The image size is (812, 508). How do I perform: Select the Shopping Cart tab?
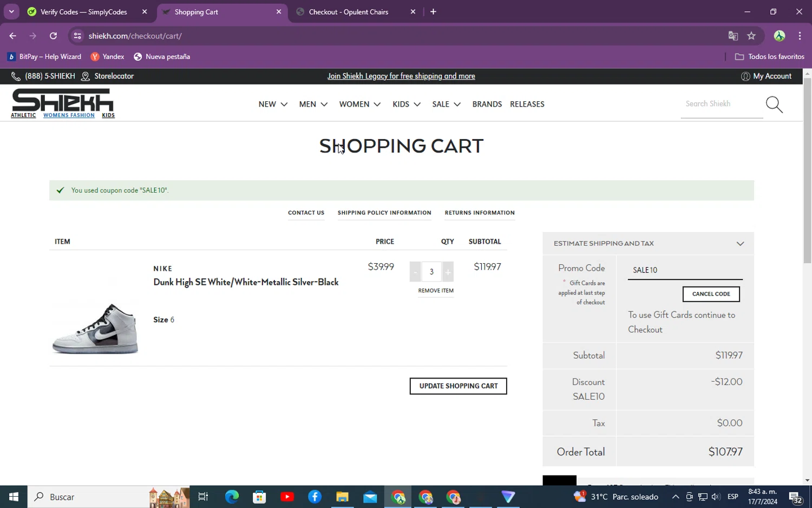click(222, 11)
